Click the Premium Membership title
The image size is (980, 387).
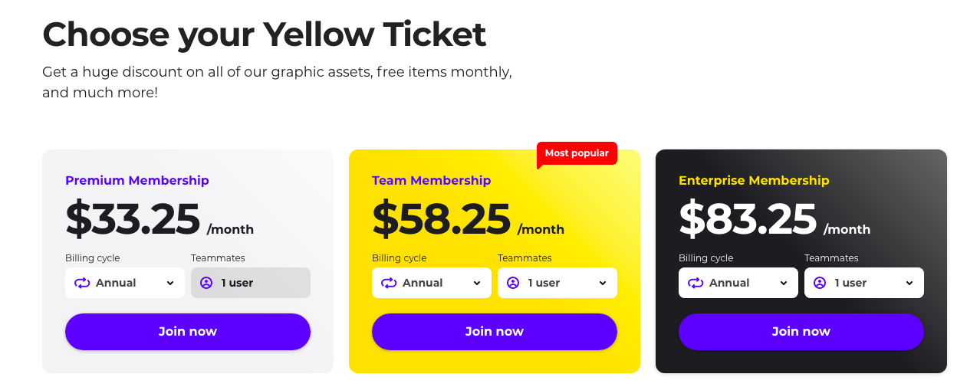click(137, 181)
